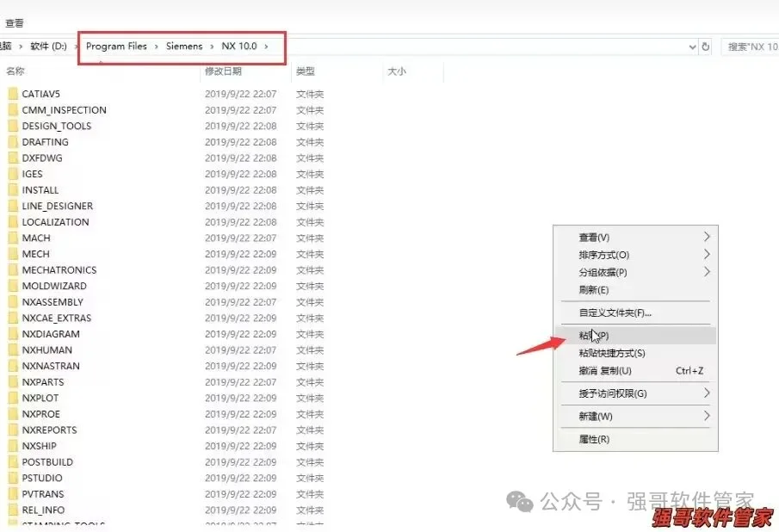779x532 pixels.
Task: Click the POSTBUILD folder name
Action: pos(47,462)
